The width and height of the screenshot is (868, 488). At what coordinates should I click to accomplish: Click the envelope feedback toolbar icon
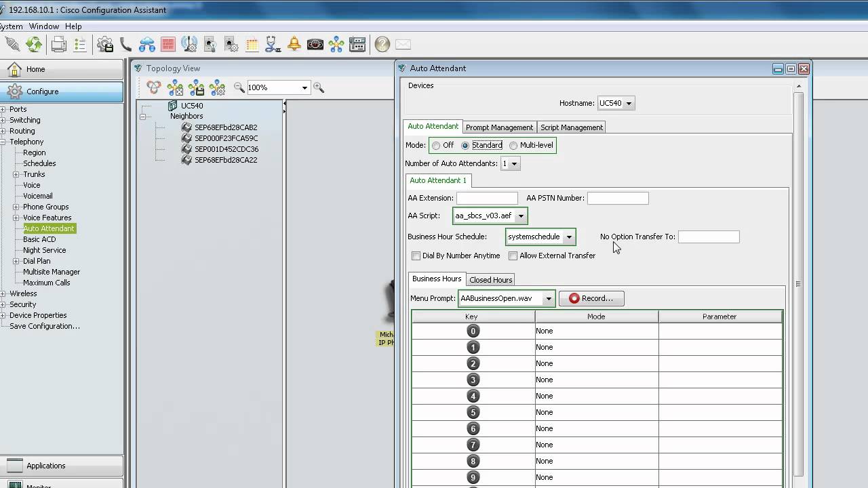pos(403,45)
